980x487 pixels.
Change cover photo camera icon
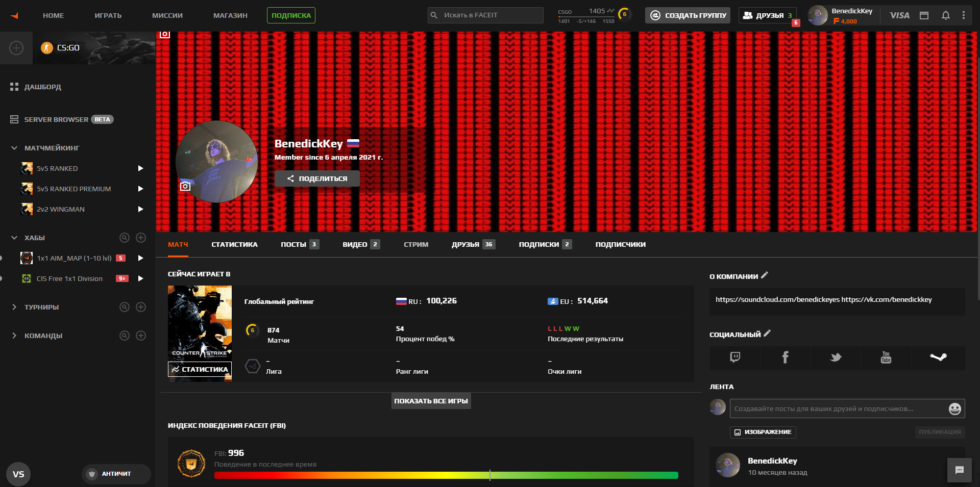tap(164, 34)
